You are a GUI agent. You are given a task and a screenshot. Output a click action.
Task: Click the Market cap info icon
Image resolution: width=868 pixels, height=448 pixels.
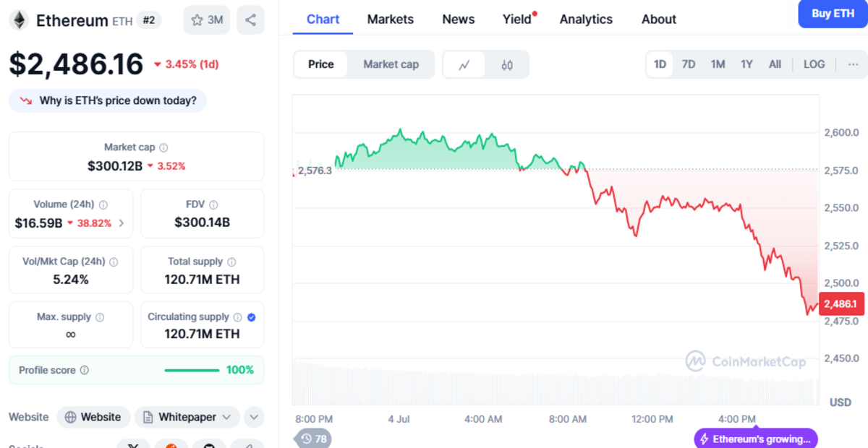163,147
